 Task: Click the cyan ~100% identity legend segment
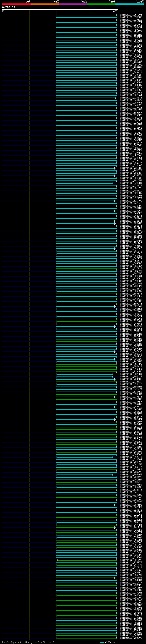(x=130, y=4)
